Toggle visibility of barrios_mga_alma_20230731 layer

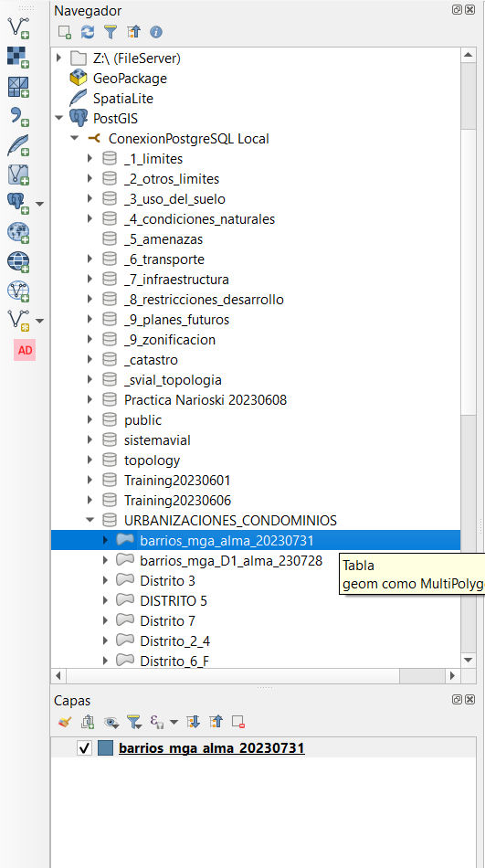(x=85, y=748)
